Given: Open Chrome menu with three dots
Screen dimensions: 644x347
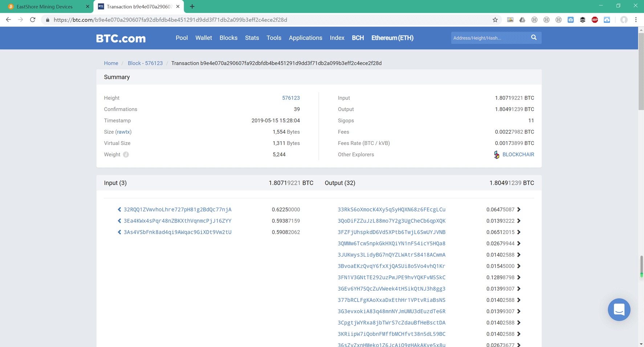Looking at the screenshot, I should pos(636,20).
